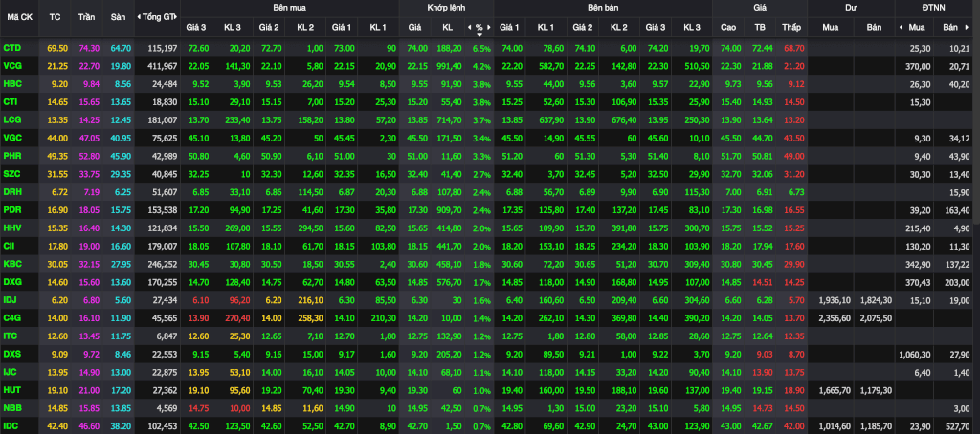Open stock symbol PHR
The height and width of the screenshot is (434, 980).
coord(11,156)
